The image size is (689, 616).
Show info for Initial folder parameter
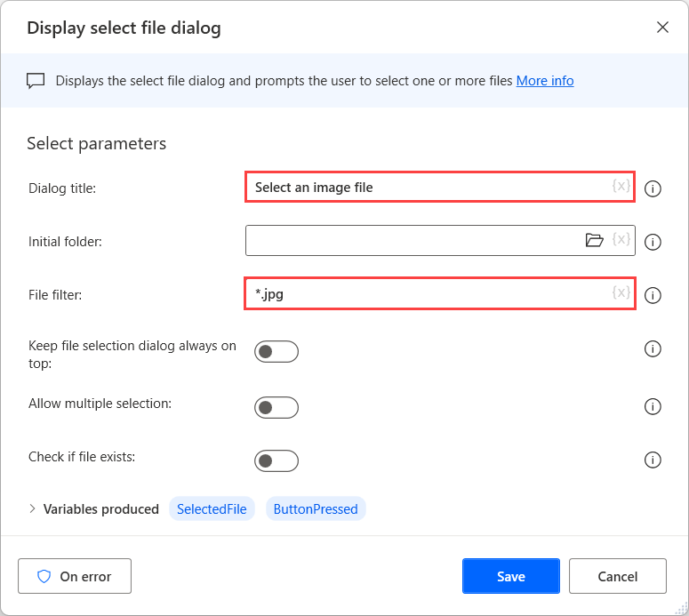click(653, 242)
